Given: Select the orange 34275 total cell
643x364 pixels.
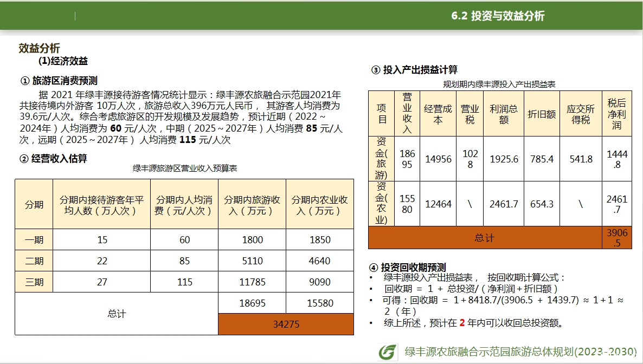Looking at the screenshot, I should tap(286, 324).
